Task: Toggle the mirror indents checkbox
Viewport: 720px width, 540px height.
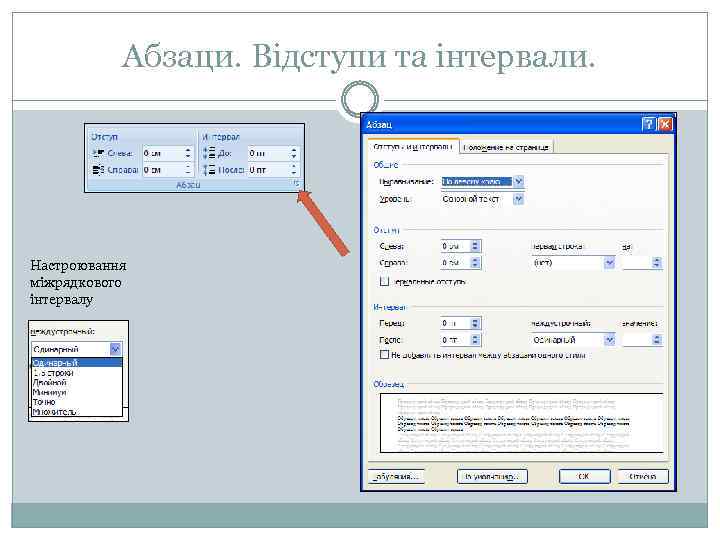Action: click(384, 281)
